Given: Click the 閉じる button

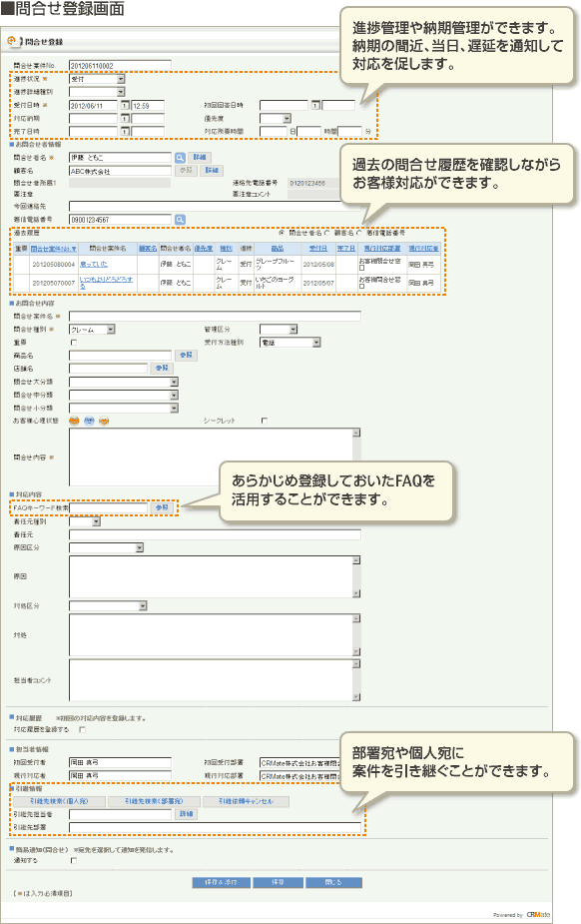Looking at the screenshot, I should pos(333,882).
